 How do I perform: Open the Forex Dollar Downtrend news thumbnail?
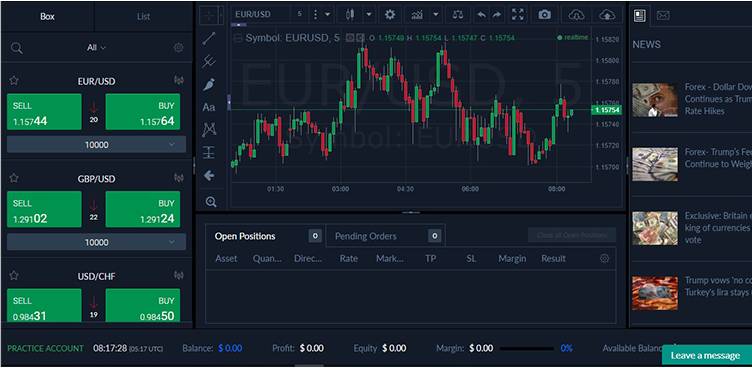tap(655, 100)
